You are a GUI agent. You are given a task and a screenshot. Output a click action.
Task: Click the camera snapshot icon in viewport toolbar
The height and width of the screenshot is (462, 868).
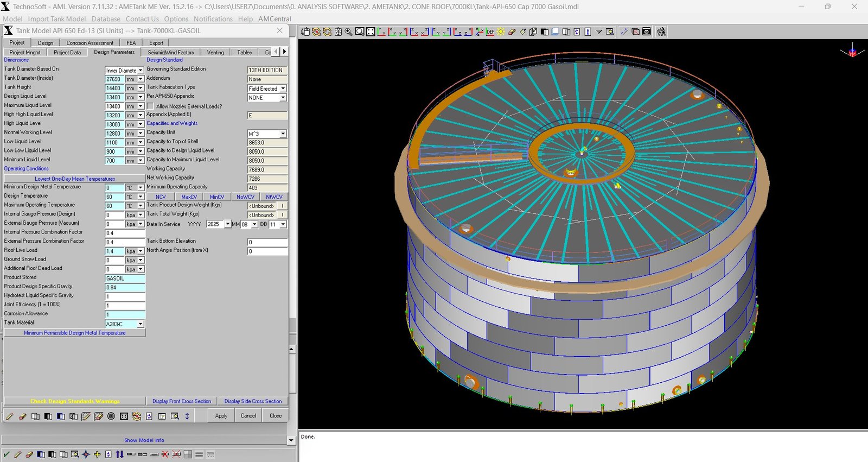click(x=647, y=32)
